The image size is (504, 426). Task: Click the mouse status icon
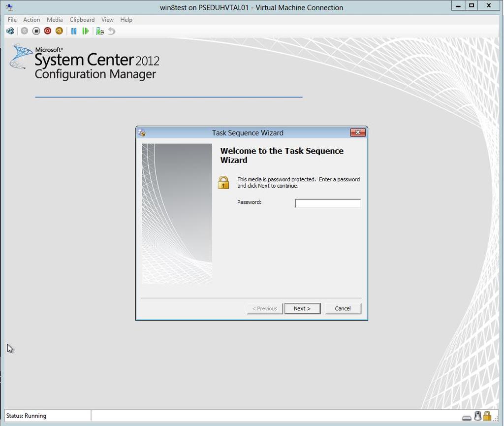coord(478,416)
